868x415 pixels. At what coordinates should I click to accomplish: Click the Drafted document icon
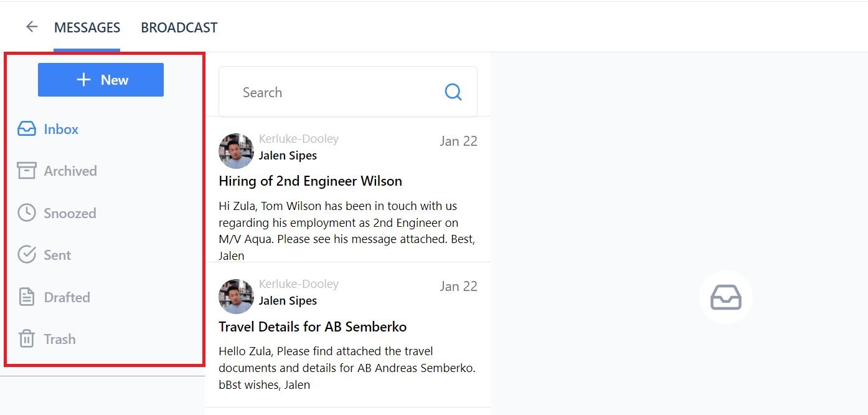click(27, 297)
